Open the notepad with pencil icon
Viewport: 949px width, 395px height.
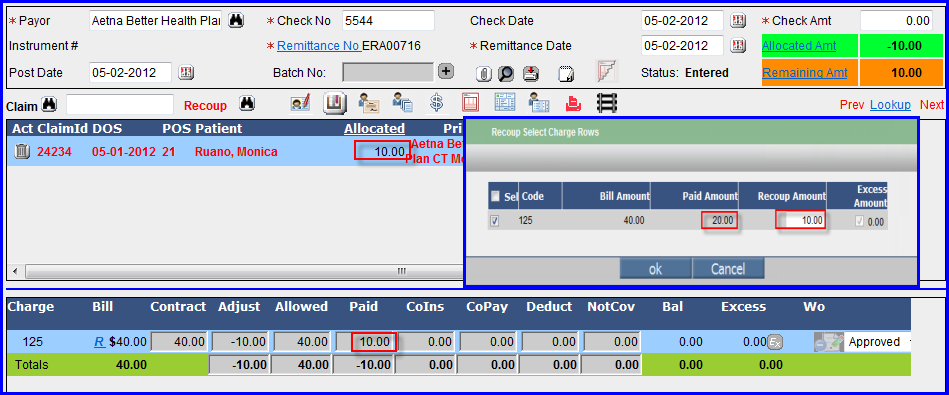pos(566,74)
